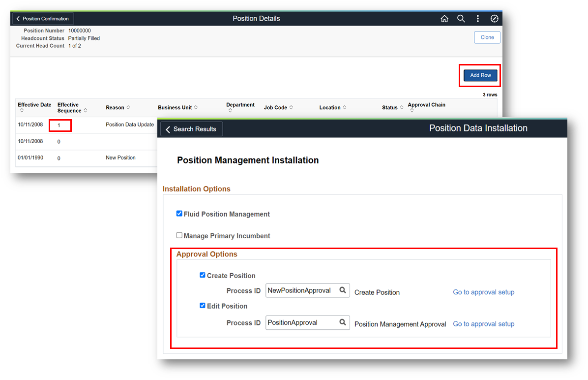
Task: Uncheck the Create Position approval option
Action: pos(203,275)
